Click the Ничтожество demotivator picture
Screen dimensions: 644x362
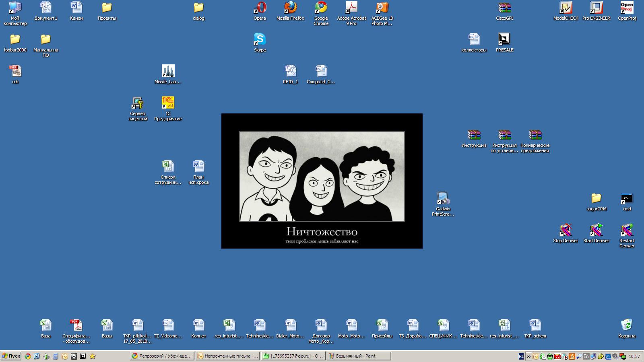coord(322,181)
